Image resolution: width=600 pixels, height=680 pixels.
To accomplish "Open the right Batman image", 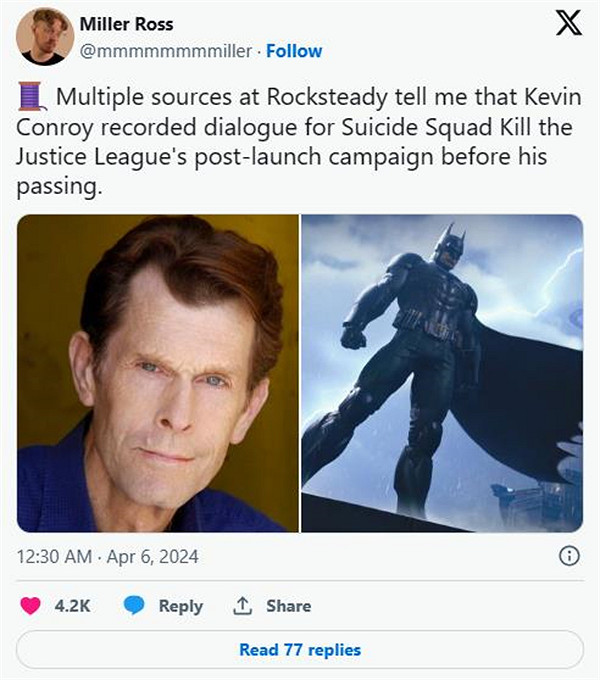I will (442, 372).
